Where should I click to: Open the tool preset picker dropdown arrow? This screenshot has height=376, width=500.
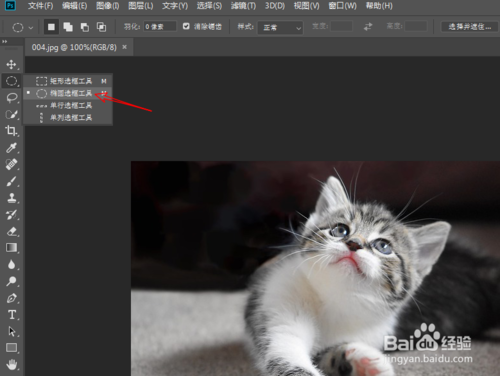[31, 28]
